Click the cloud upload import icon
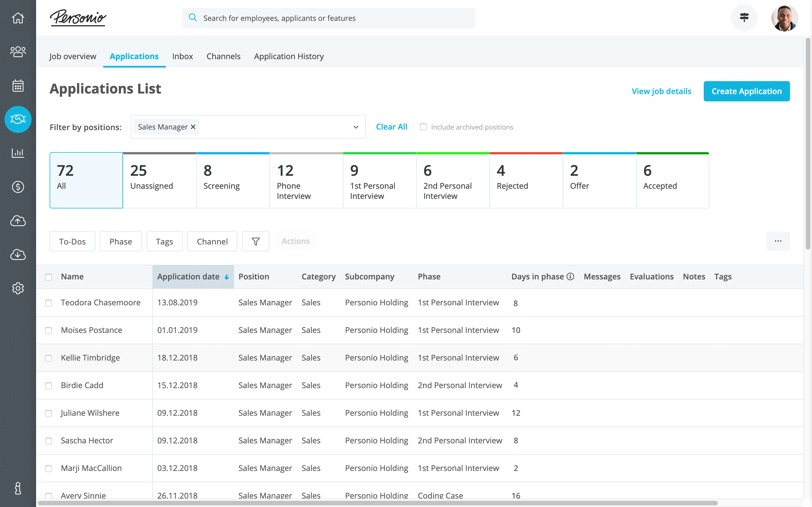Image resolution: width=812 pixels, height=507 pixels. click(x=18, y=221)
